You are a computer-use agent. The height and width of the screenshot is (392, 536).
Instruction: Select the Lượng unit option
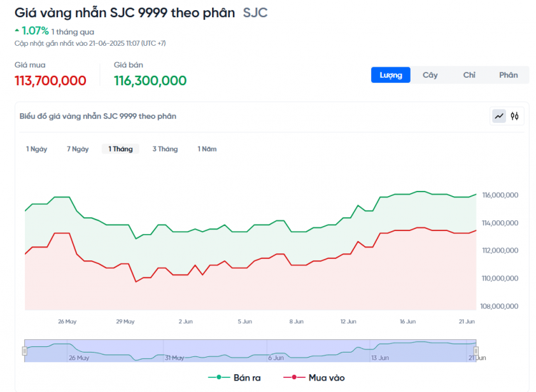(391, 75)
